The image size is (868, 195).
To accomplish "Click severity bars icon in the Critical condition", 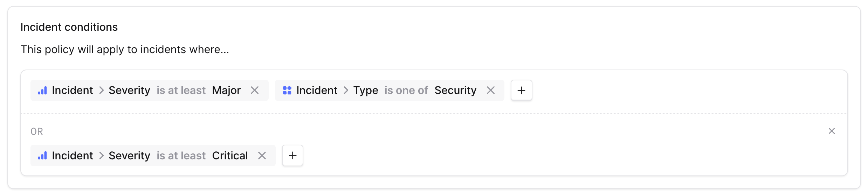I will (x=42, y=156).
